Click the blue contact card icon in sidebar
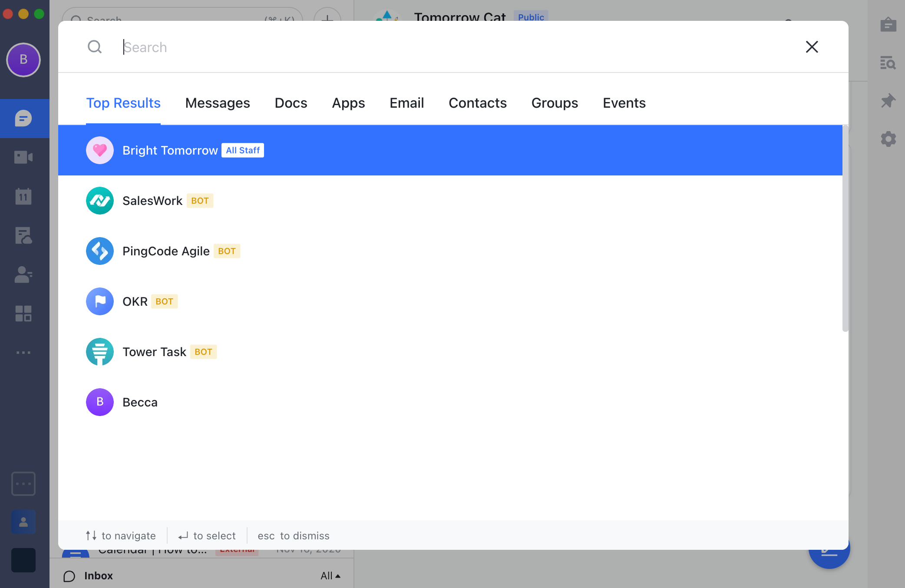Screen dimensions: 905x588 23,522
